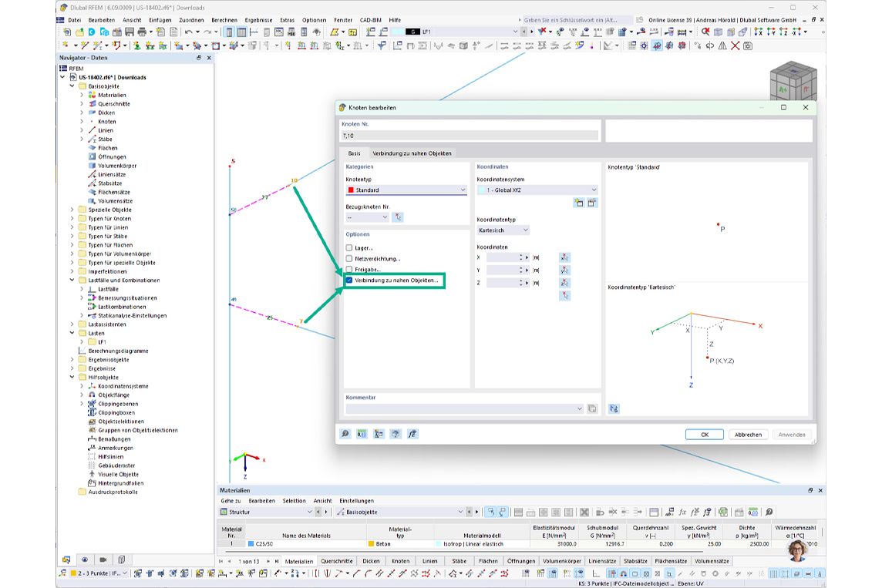Image resolution: width=882 pixels, height=588 pixels.
Task: Switch to Verbindung zu nahen Objekten tab
Action: tap(412, 153)
